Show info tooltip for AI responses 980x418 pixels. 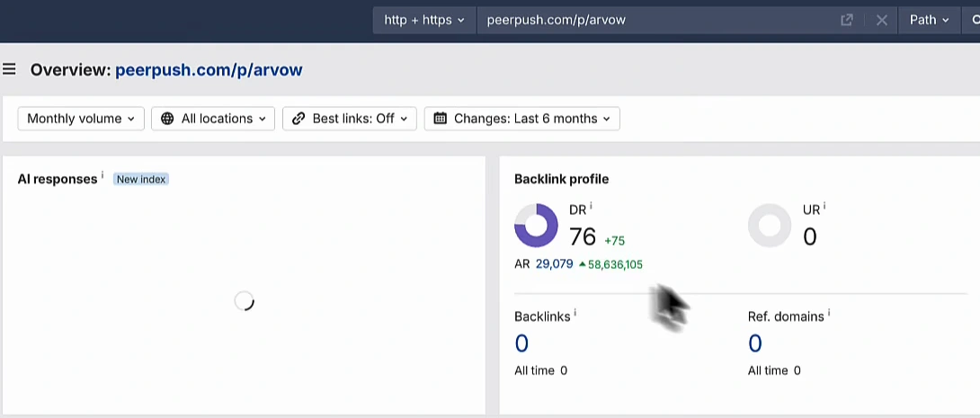pyautogui.click(x=102, y=175)
